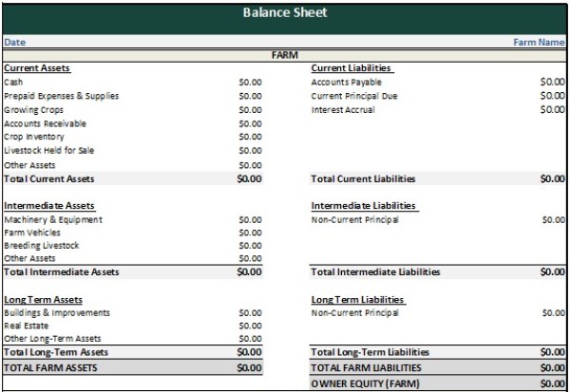Click the Current Liabilities section heading

coord(351,68)
